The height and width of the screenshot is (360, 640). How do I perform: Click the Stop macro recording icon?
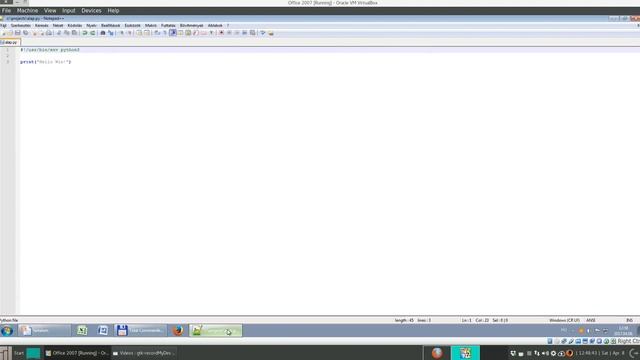click(229, 33)
